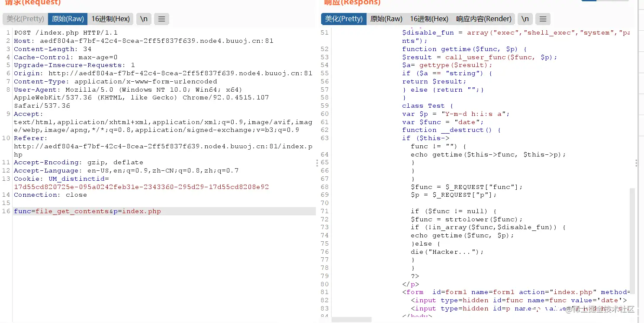Switch request view to 美化(Pretty) tab
Screen dimensions: 644x323
(25, 19)
